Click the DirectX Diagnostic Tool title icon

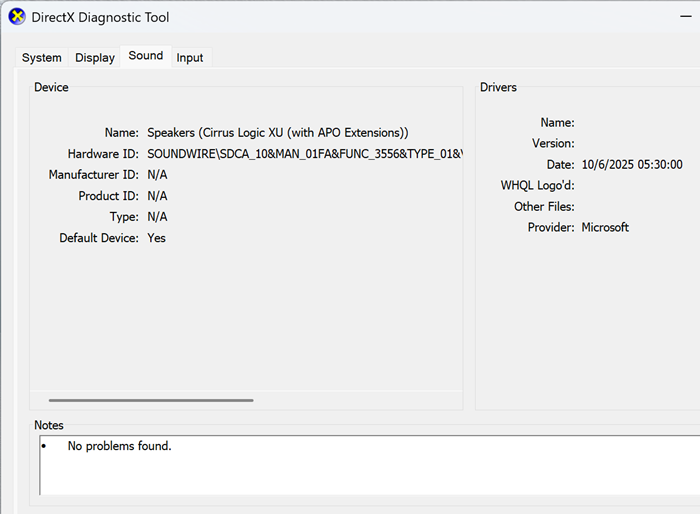point(17,17)
